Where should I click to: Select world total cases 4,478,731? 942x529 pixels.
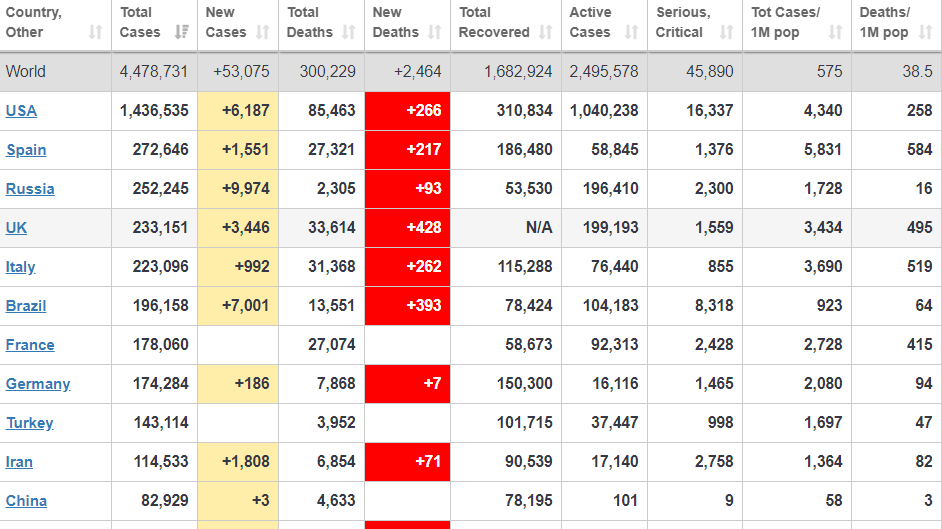(154, 71)
